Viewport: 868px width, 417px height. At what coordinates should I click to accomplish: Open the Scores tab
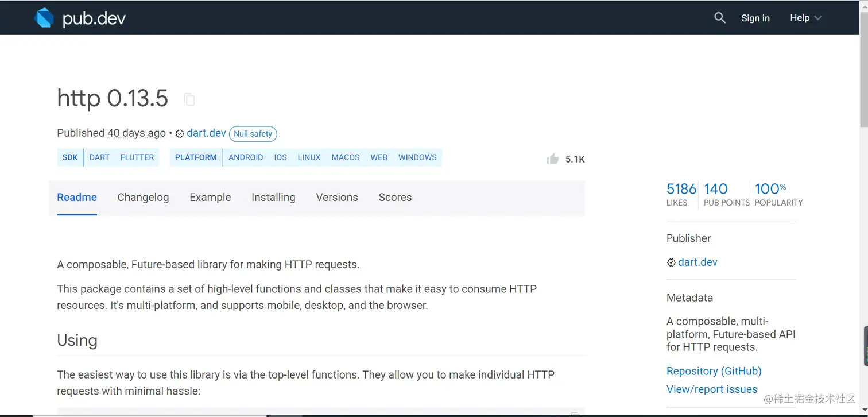[x=395, y=198]
